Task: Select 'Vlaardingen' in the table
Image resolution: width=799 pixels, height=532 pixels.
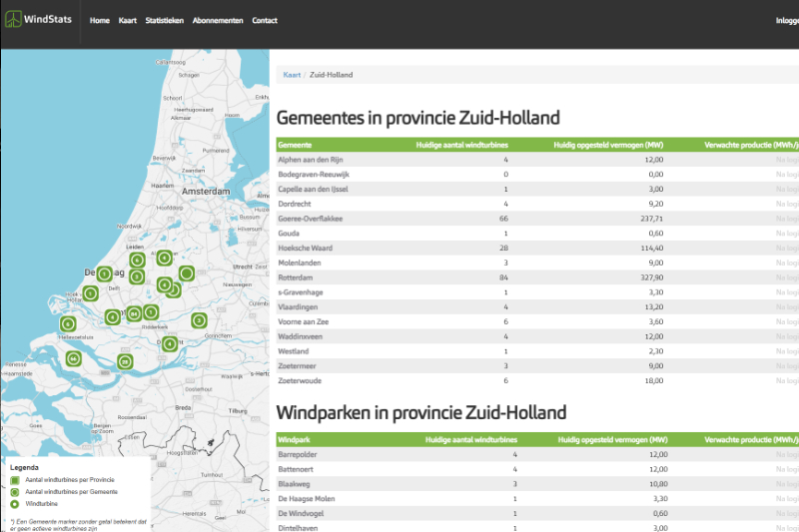Action: pyautogui.click(x=298, y=307)
